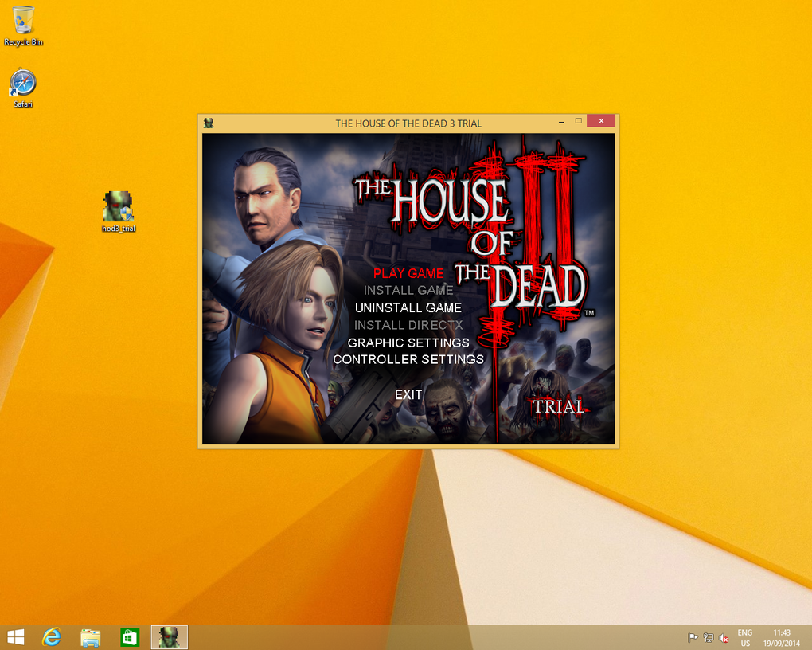Launch Internet Explorer from the taskbar
The width and height of the screenshot is (812, 650).
click(x=52, y=637)
